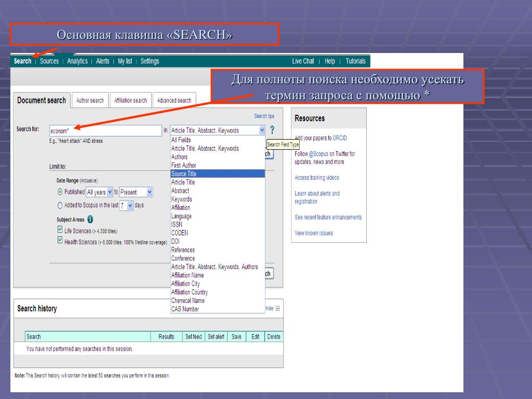Viewport: 532px width, 399px height.
Task: Open Access training videos link
Action: [316, 178]
